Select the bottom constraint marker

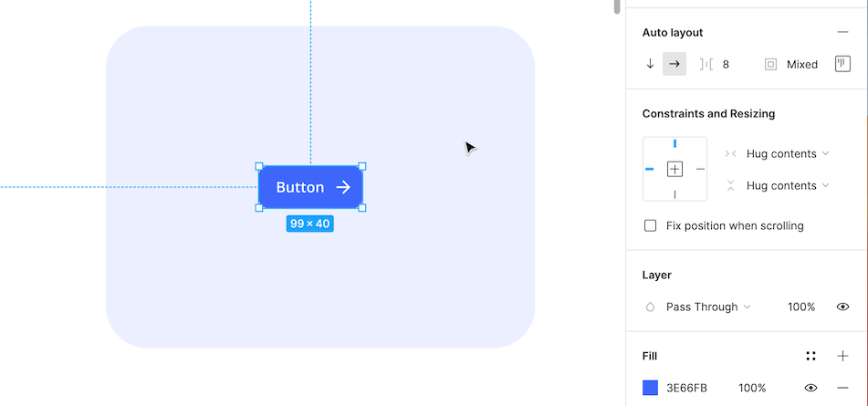[x=675, y=194]
